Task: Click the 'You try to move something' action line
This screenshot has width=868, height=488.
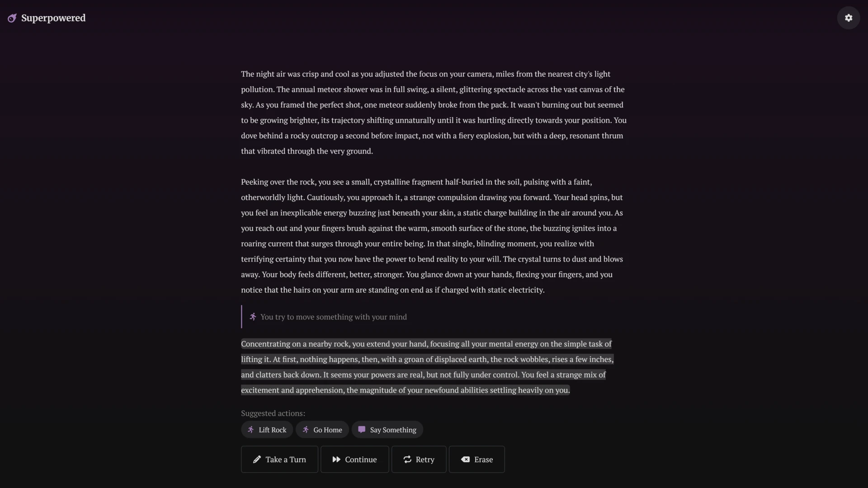Action: tap(334, 317)
